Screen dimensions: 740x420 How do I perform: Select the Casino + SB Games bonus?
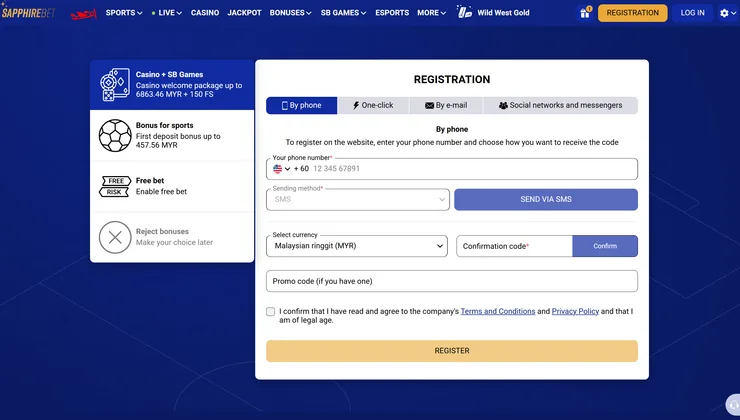click(172, 85)
